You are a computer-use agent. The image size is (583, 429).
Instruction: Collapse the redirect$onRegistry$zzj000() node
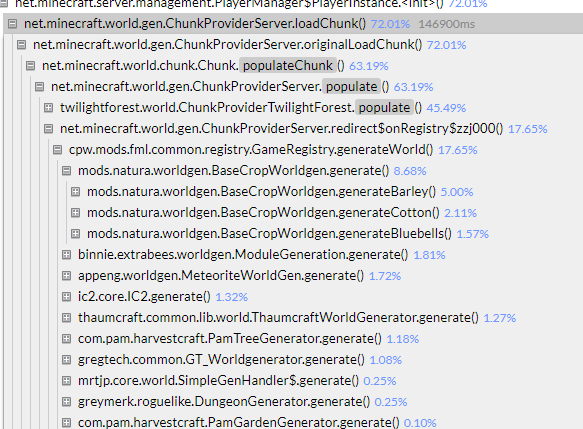pos(48,129)
